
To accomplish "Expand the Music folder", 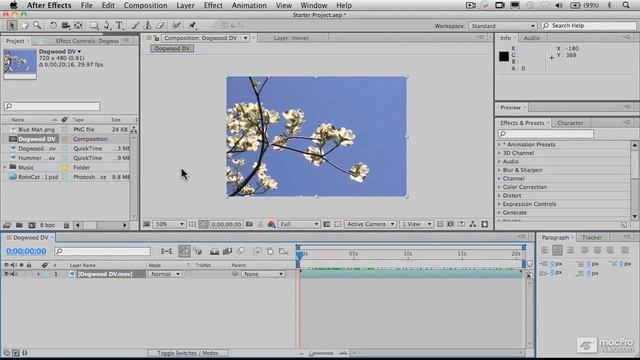I will coord(5,167).
